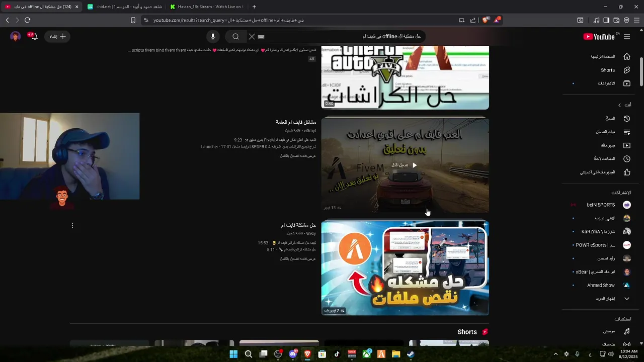Open Subscriptions sidebar icon
Image resolution: width=644 pixels, height=362 pixels.
click(x=627, y=83)
